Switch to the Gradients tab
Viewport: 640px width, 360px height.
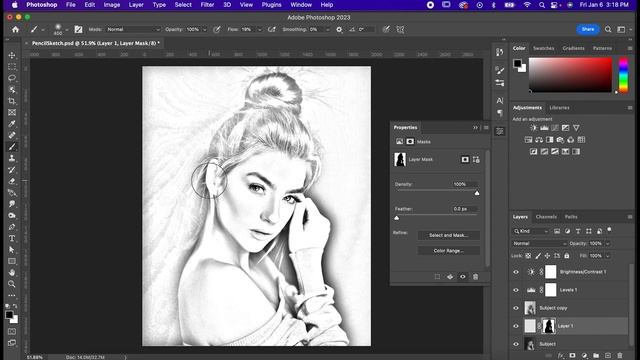[573, 48]
